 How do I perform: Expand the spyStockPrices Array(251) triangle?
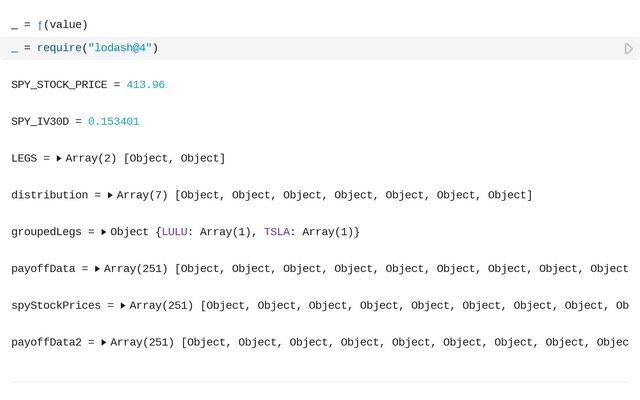[x=123, y=305]
